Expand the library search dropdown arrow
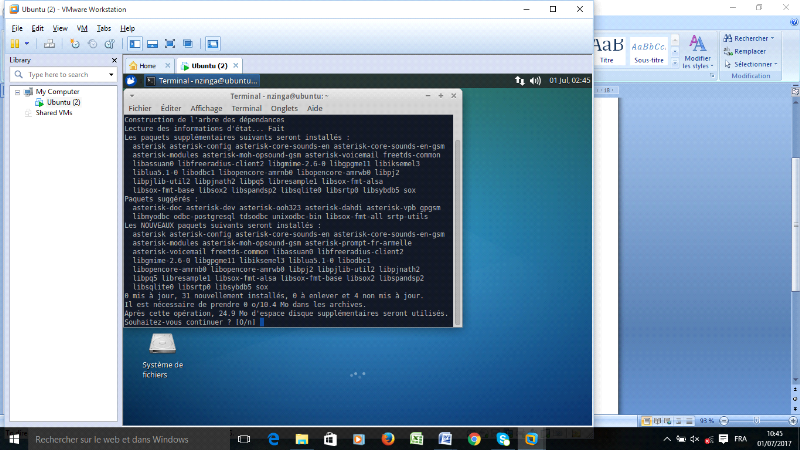800x450 pixels. 110,75
